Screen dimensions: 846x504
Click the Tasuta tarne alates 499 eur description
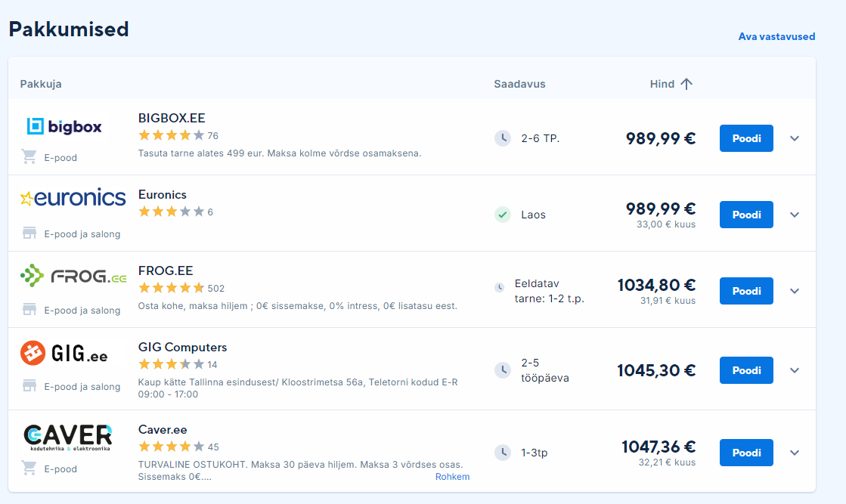point(280,153)
